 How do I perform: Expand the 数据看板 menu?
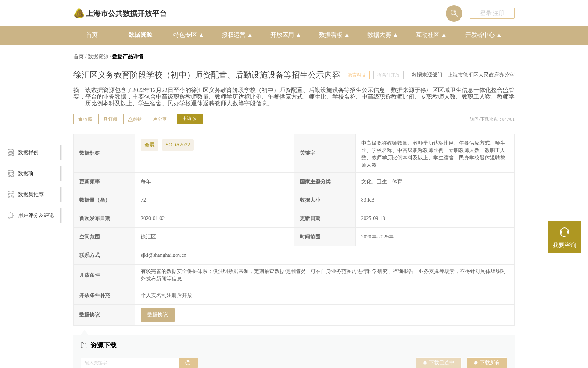(x=334, y=35)
